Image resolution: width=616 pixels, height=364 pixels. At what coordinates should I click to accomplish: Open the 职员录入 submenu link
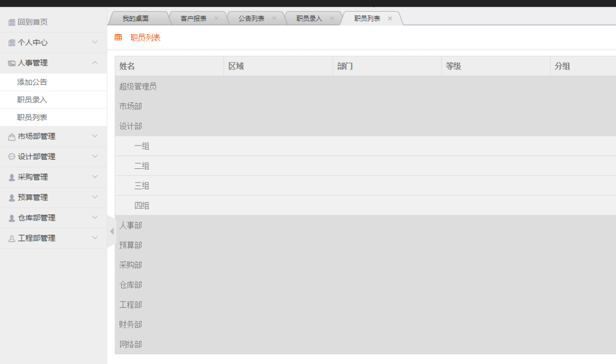point(32,100)
